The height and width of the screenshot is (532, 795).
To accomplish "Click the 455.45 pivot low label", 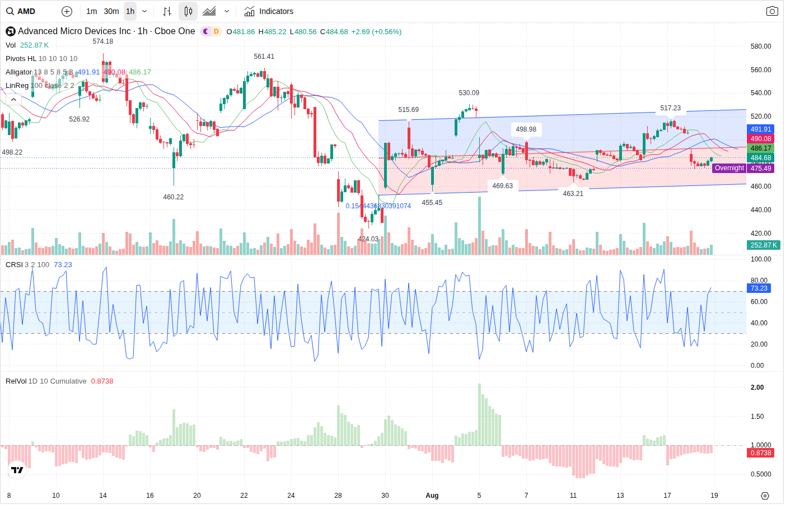I will pyautogui.click(x=432, y=203).
